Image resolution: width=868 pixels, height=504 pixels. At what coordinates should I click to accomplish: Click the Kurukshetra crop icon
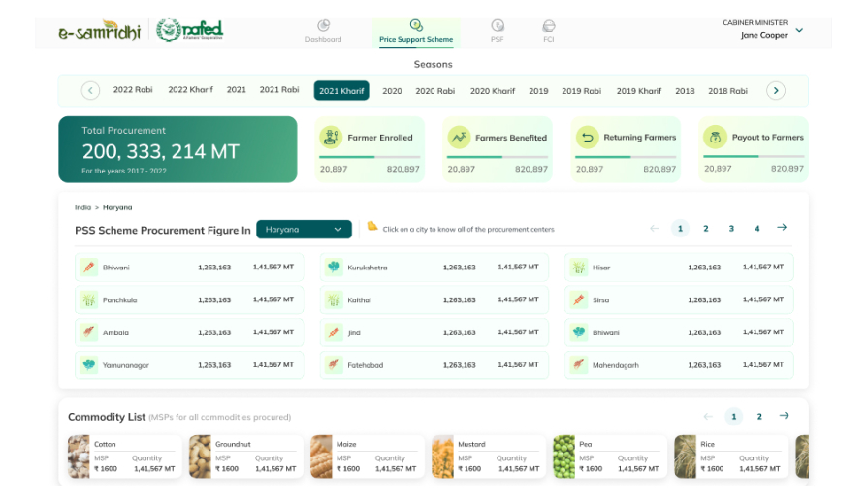coord(334,268)
